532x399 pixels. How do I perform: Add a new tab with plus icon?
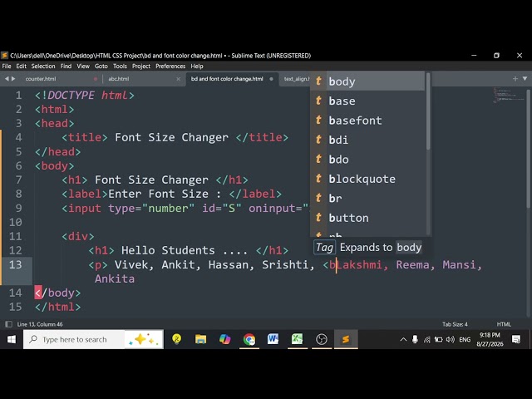tap(515, 79)
